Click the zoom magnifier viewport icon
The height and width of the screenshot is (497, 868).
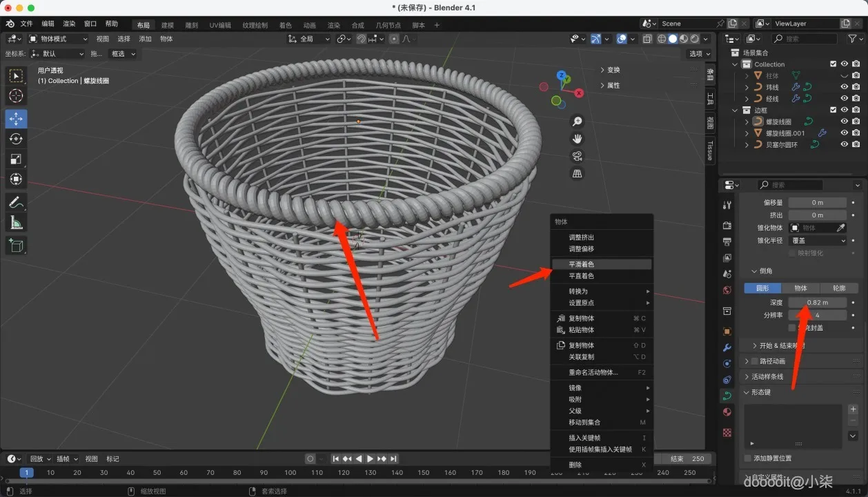tap(578, 122)
